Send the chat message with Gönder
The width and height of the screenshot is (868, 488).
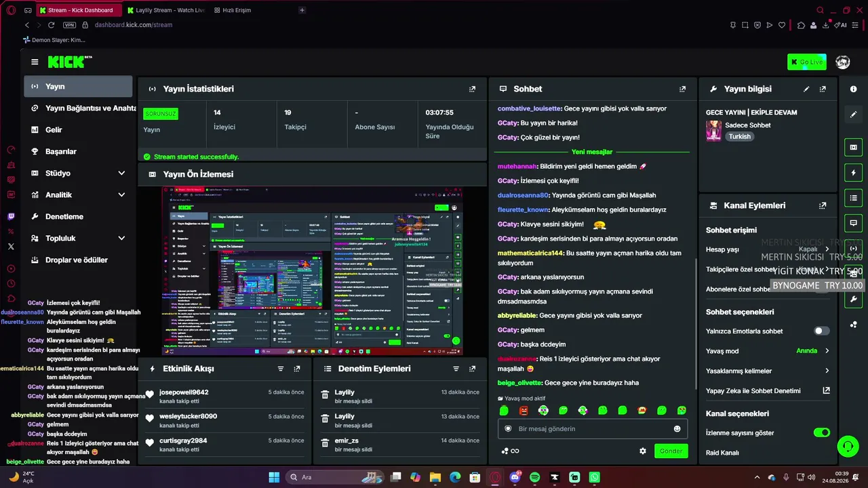tap(671, 451)
